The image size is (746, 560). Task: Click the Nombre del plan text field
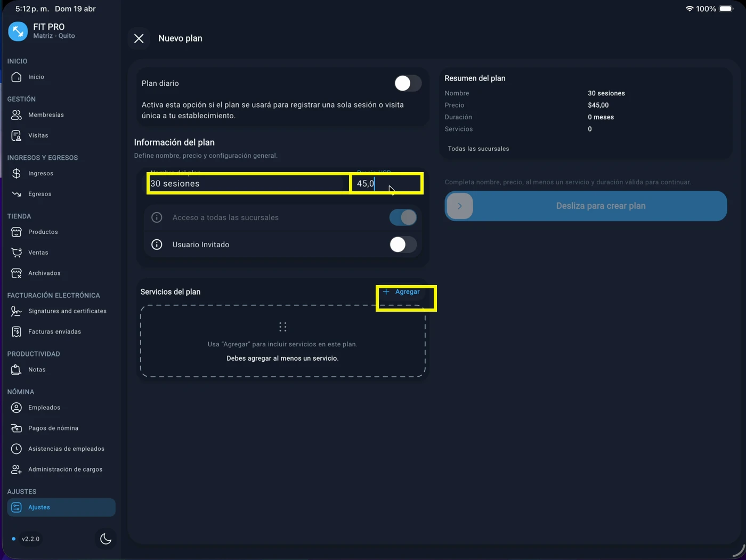pyautogui.click(x=248, y=184)
